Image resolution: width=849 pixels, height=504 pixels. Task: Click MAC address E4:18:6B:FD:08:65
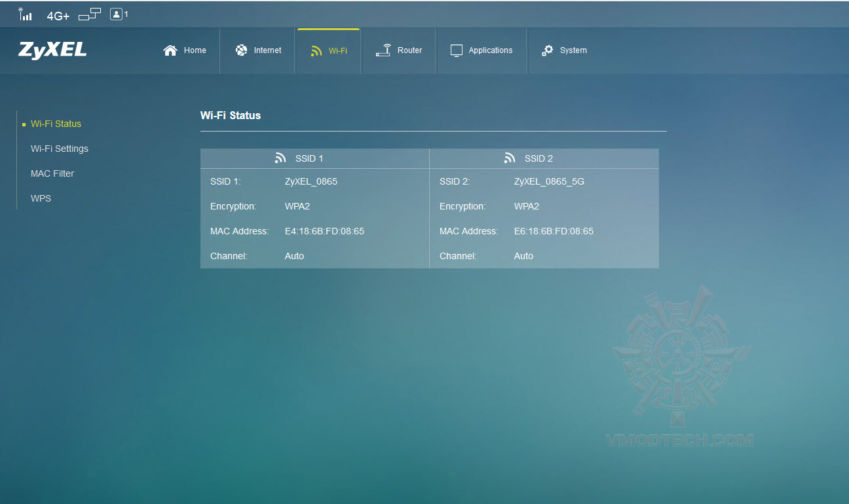tap(324, 231)
